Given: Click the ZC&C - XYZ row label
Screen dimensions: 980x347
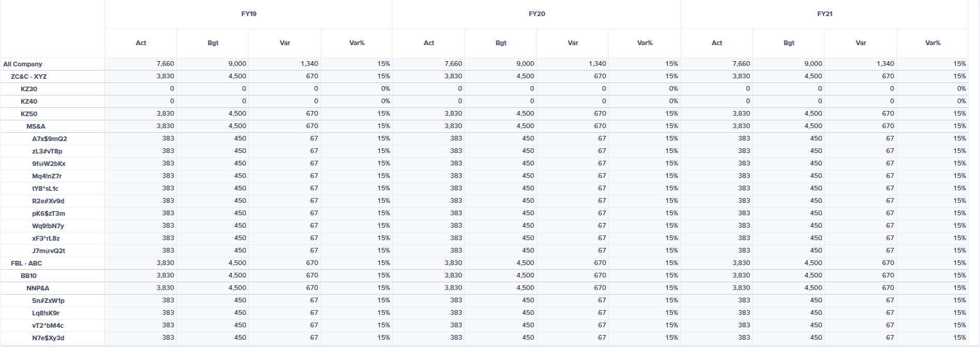Looking at the screenshot, I should tap(29, 77).
